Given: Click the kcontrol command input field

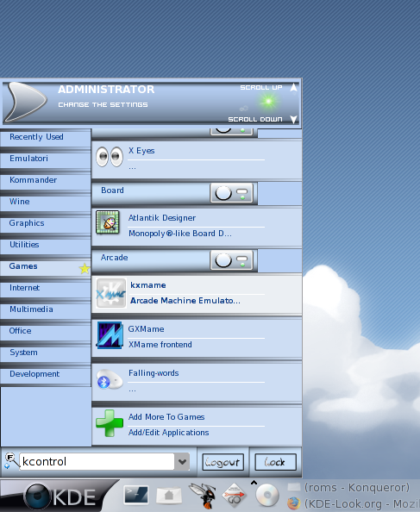Looking at the screenshot, I should click(x=97, y=462).
